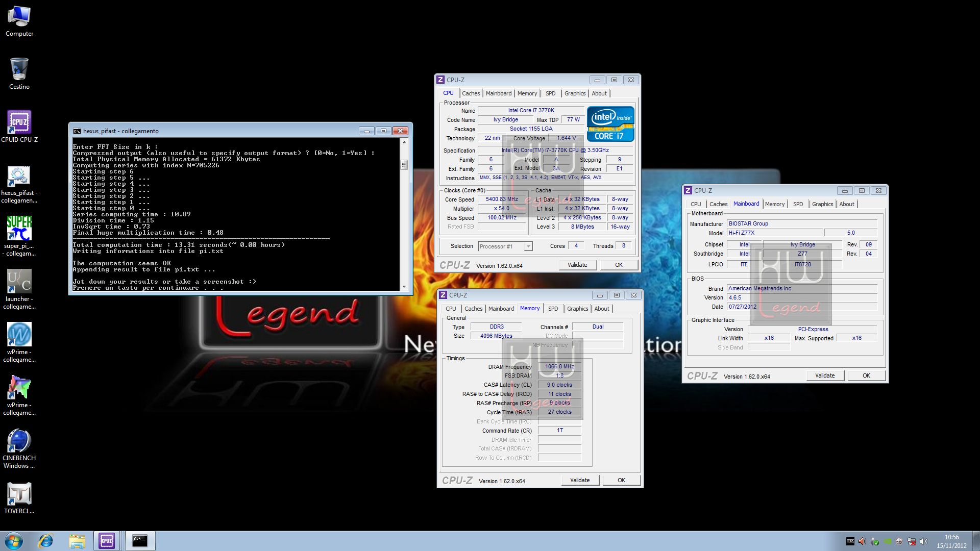Switch to CPU-Z taskbar button
The image size is (980, 551).
107,541
